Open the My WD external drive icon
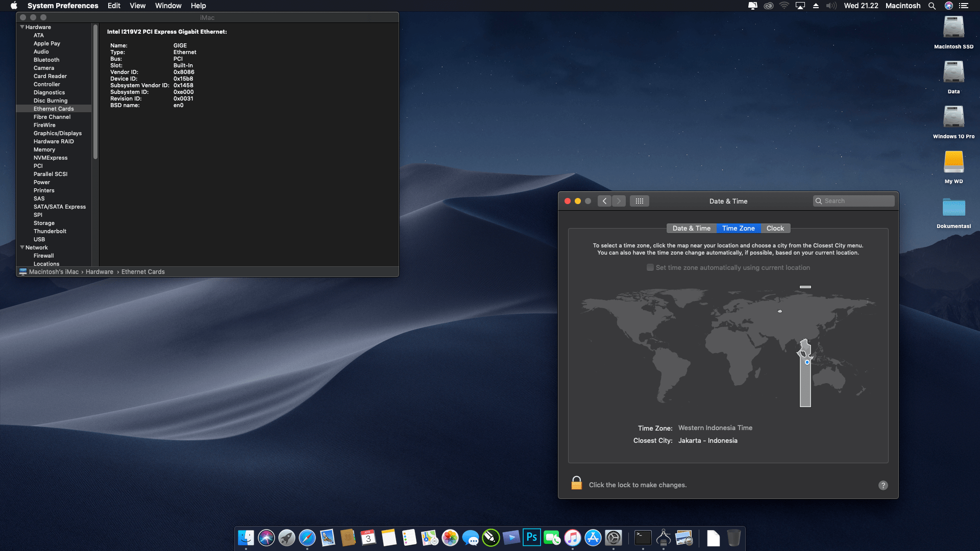The image size is (980, 551). (953, 162)
